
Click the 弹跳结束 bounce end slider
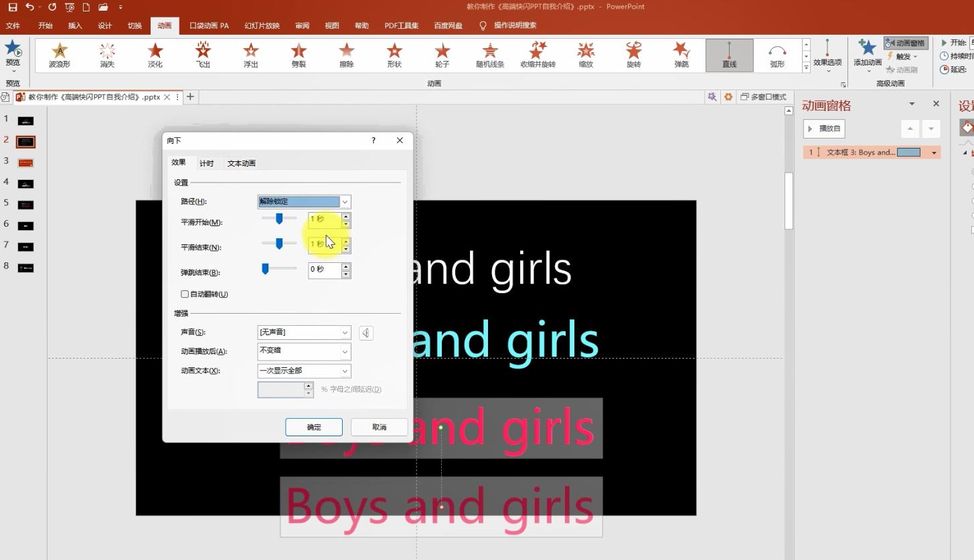click(x=278, y=268)
